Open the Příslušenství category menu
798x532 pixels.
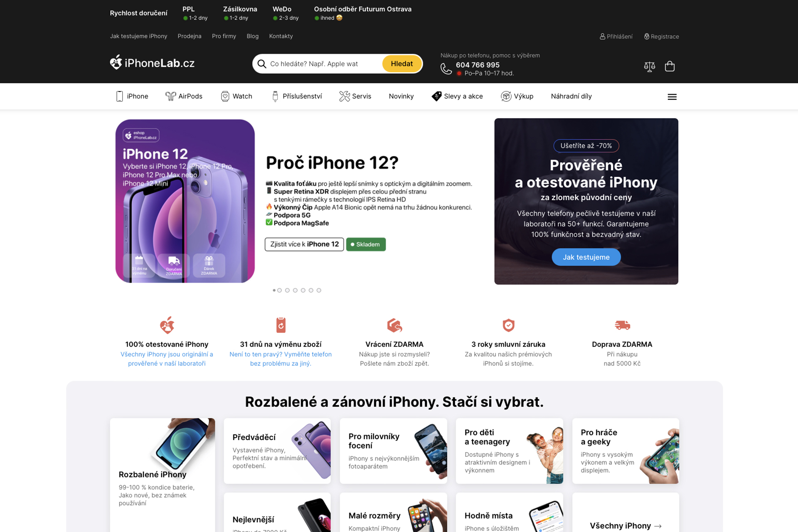point(297,96)
